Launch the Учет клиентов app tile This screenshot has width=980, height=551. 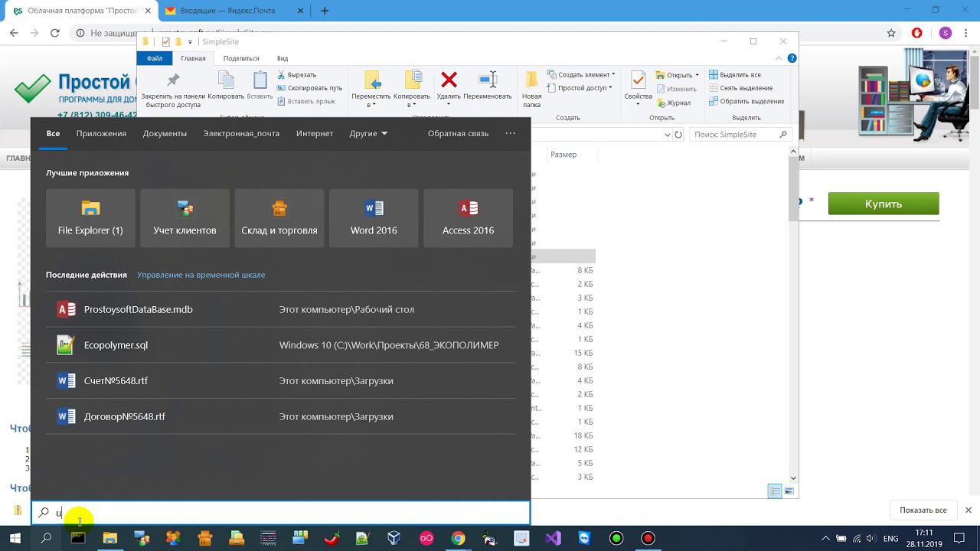point(185,218)
